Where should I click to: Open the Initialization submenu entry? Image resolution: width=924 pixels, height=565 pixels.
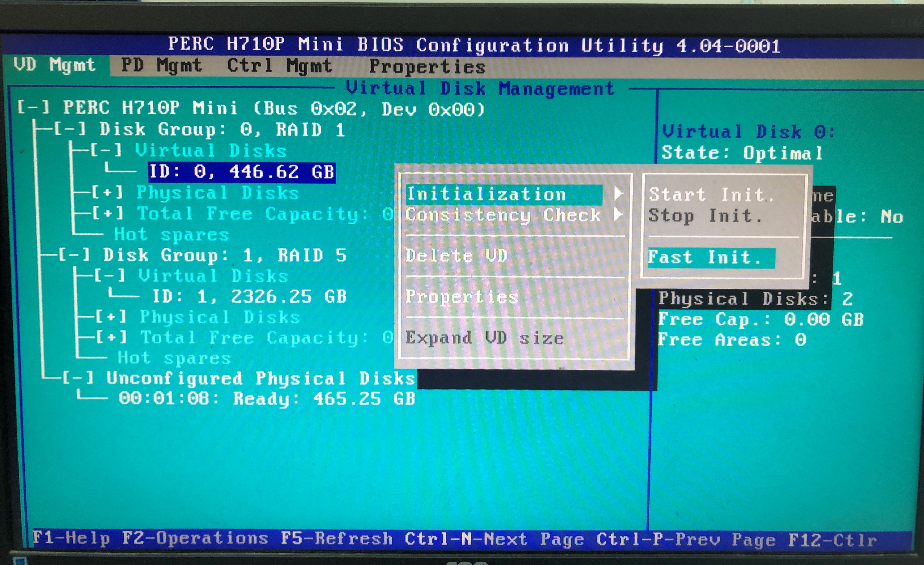(504, 194)
